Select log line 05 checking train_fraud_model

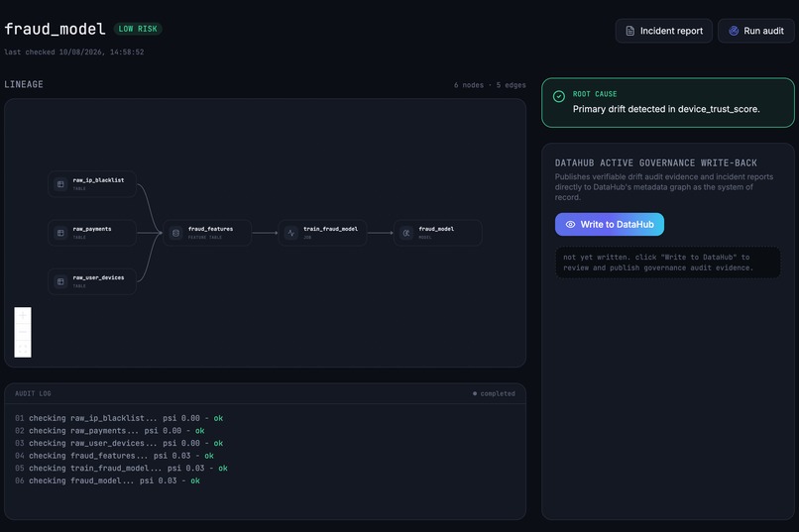tap(121, 468)
